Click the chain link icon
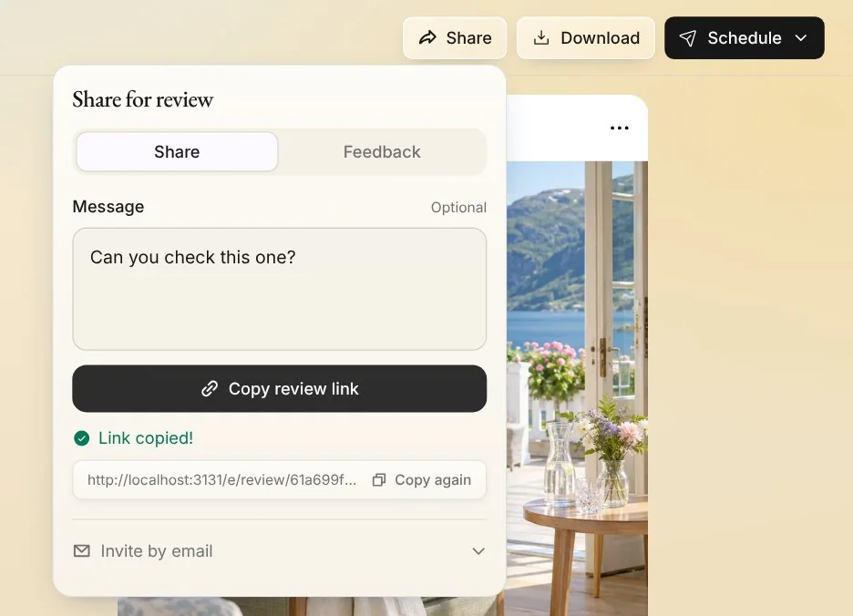The width and height of the screenshot is (853, 616). pyautogui.click(x=210, y=388)
